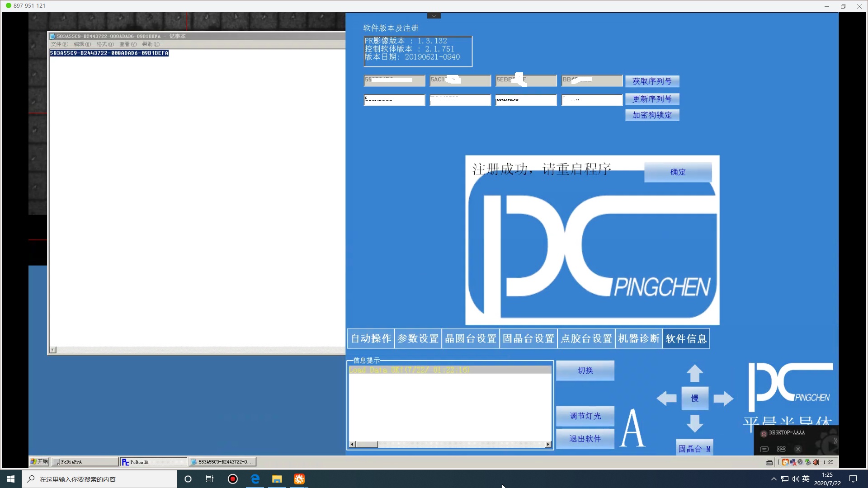This screenshot has width=868, height=488.
Task: Click the 切换 switch button
Action: tap(585, 371)
